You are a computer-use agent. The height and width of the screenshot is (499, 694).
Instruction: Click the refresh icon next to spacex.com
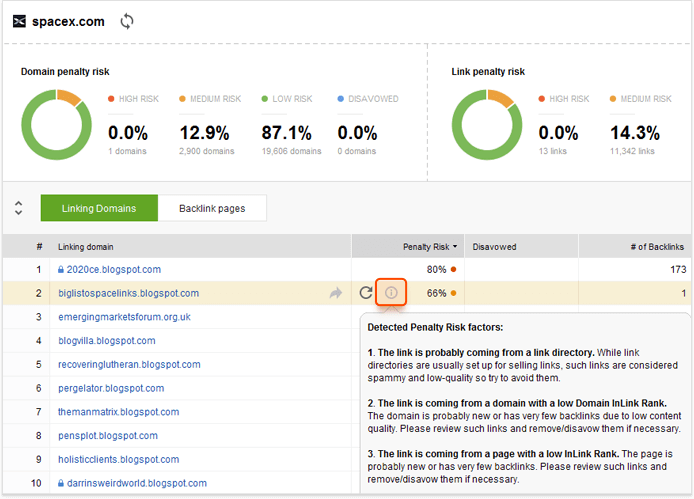(x=127, y=21)
